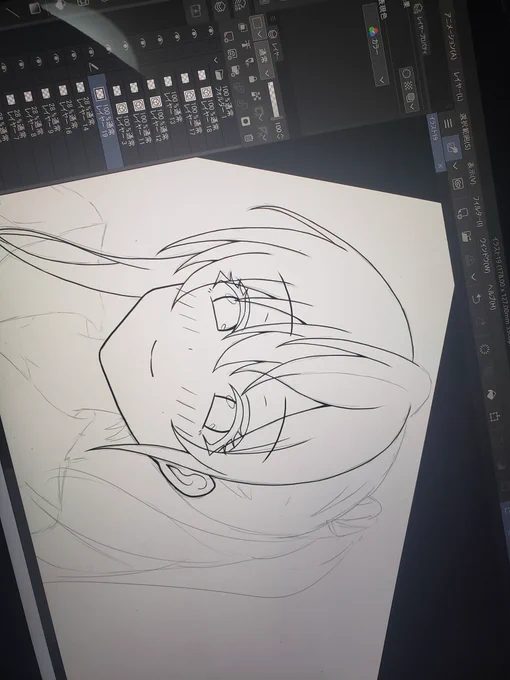The width and height of the screenshot is (510, 680).
Task: Open the 通常 blend mode dropdown
Action: [265, 62]
